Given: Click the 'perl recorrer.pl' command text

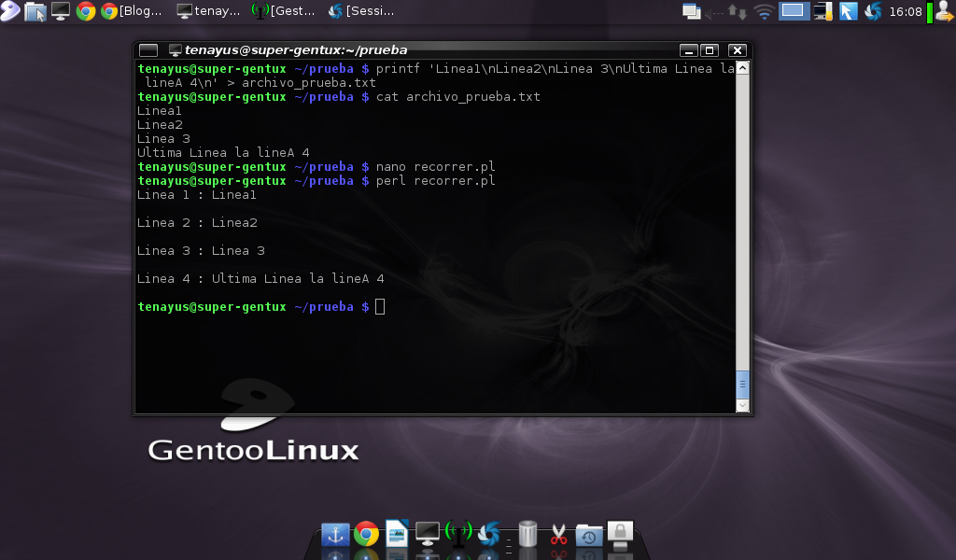Looking at the screenshot, I should [x=435, y=181].
